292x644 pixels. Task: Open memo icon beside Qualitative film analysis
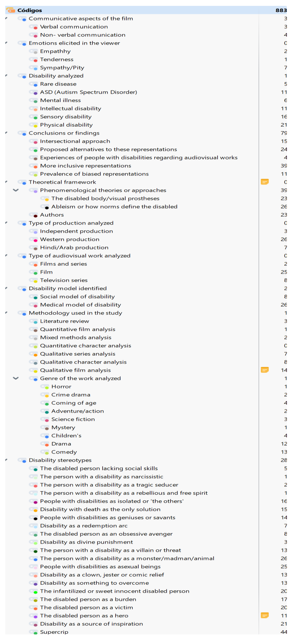pyautogui.click(x=265, y=370)
